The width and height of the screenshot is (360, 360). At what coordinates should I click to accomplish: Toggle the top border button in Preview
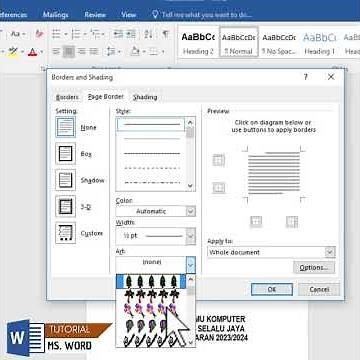(x=219, y=160)
